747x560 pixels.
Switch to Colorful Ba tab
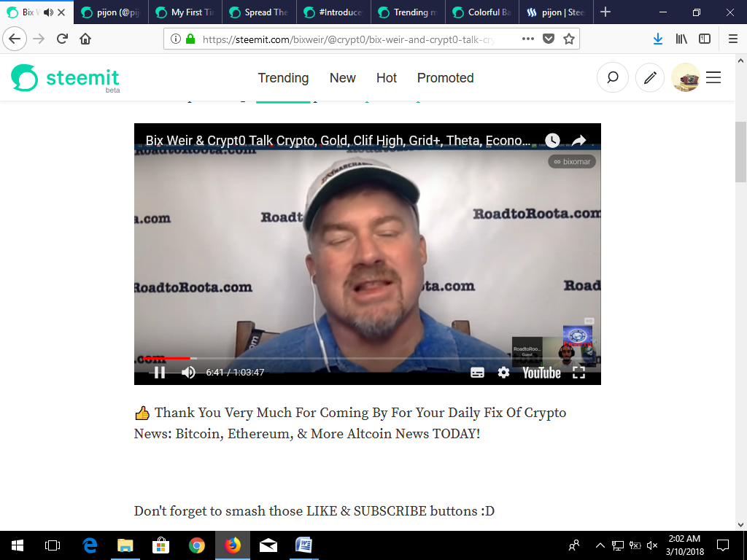482,12
